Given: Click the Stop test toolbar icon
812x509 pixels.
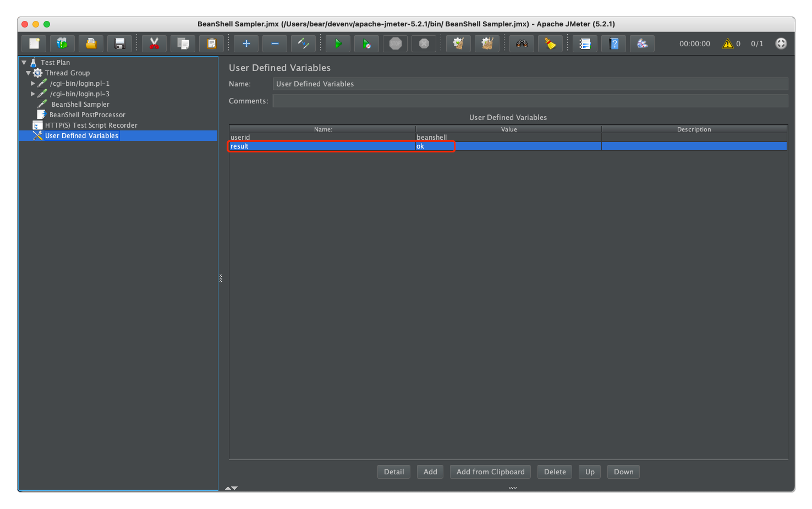Looking at the screenshot, I should 395,43.
